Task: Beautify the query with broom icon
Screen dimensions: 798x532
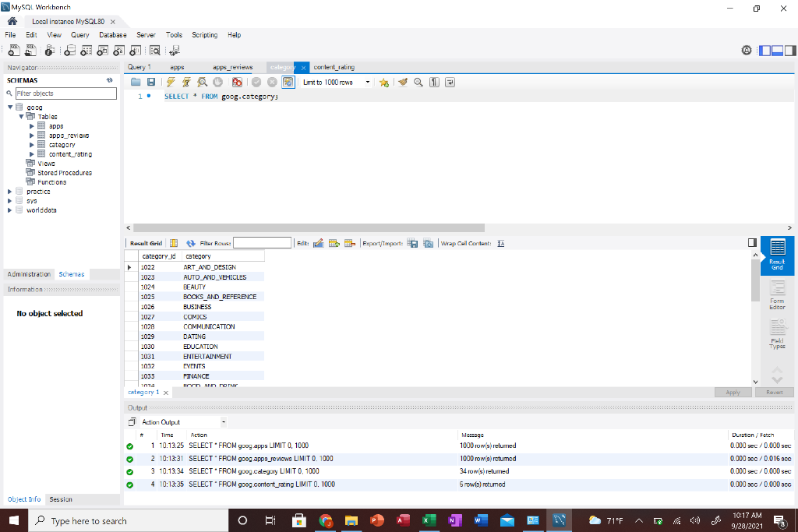Action: (x=403, y=82)
